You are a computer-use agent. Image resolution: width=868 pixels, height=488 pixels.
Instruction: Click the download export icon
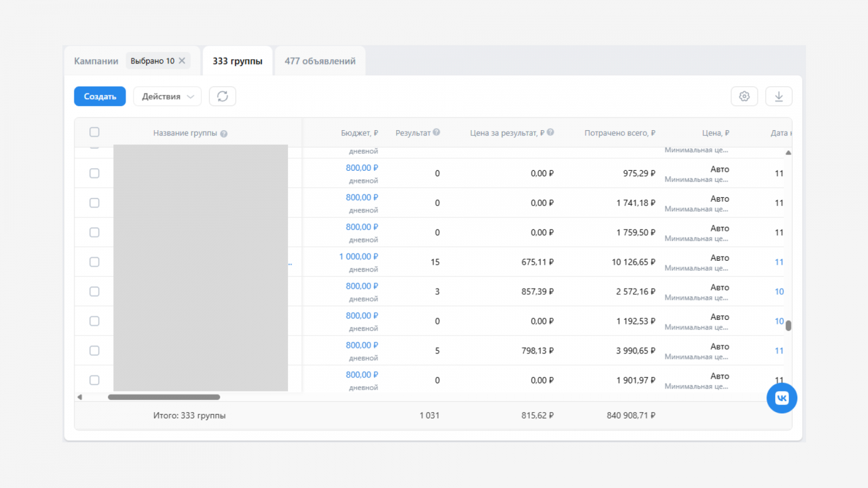[x=778, y=97]
